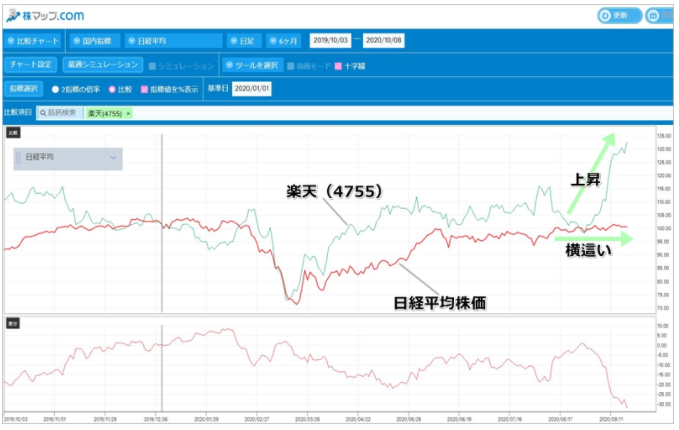Click the end date field 2020/10/08

(x=384, y=41)
